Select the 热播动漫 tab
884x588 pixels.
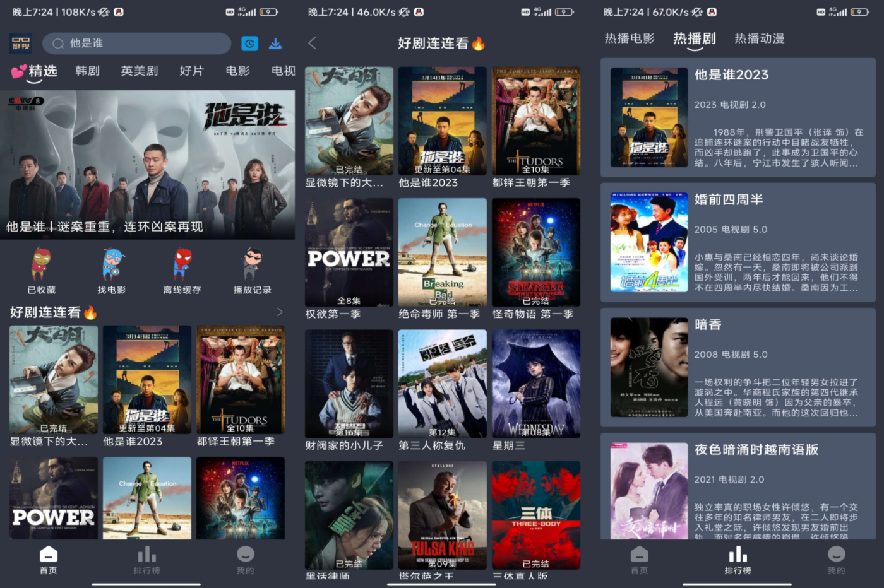pyautogui.click(x=759, y=38)
